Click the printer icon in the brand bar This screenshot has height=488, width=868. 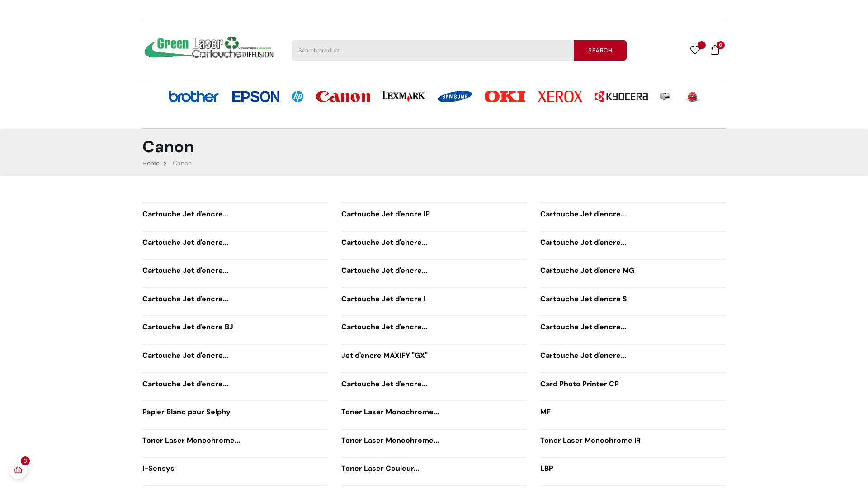pos(665,96)
